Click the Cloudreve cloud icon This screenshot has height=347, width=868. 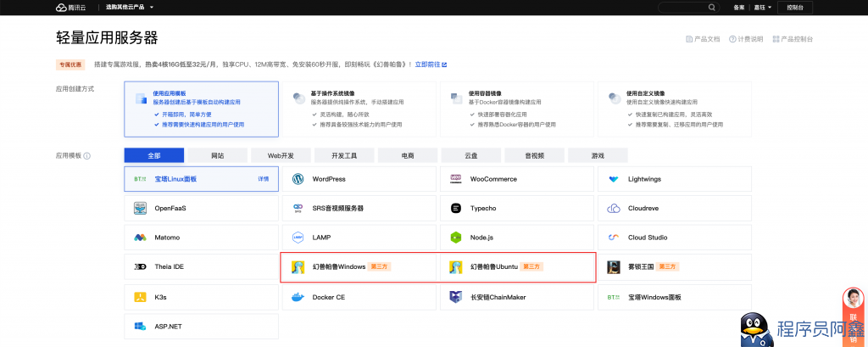tap(614, 209)
